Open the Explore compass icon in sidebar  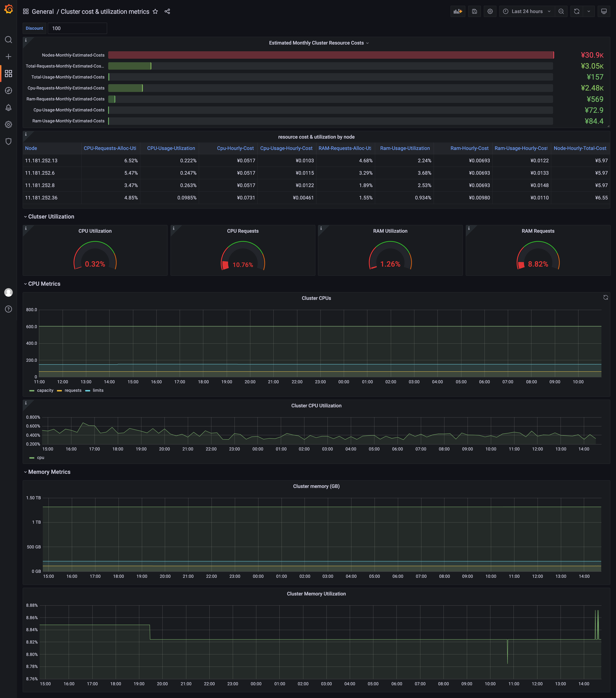[8, 91]
